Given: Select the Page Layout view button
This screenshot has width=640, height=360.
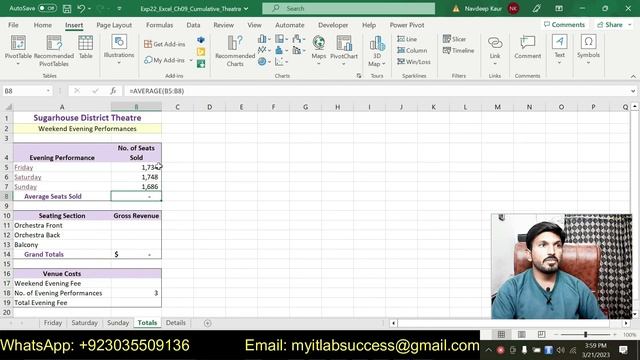Looking at the screenshot, I should tap(521, 335).
